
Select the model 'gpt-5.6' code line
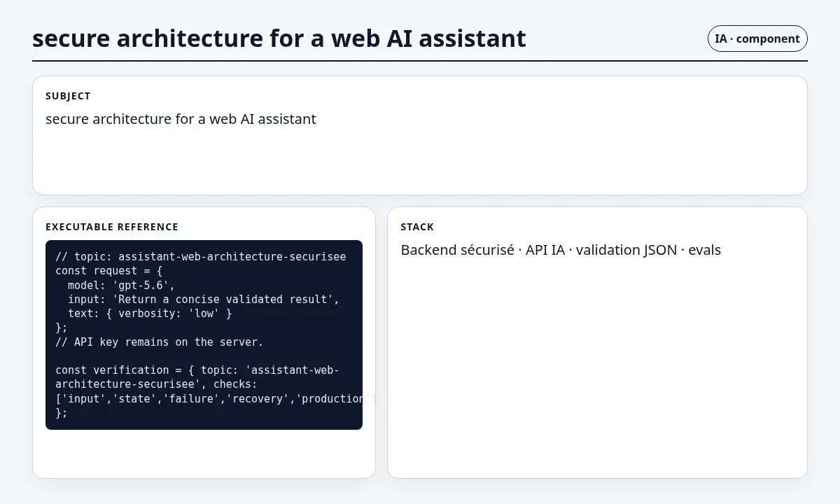pyautogui.click(x=121, y=285)
